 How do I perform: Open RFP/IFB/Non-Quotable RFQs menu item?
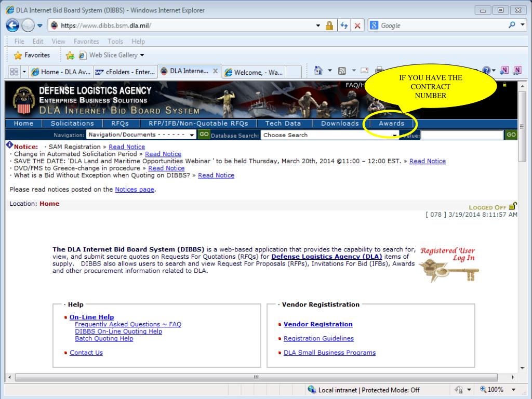(198, 124)
